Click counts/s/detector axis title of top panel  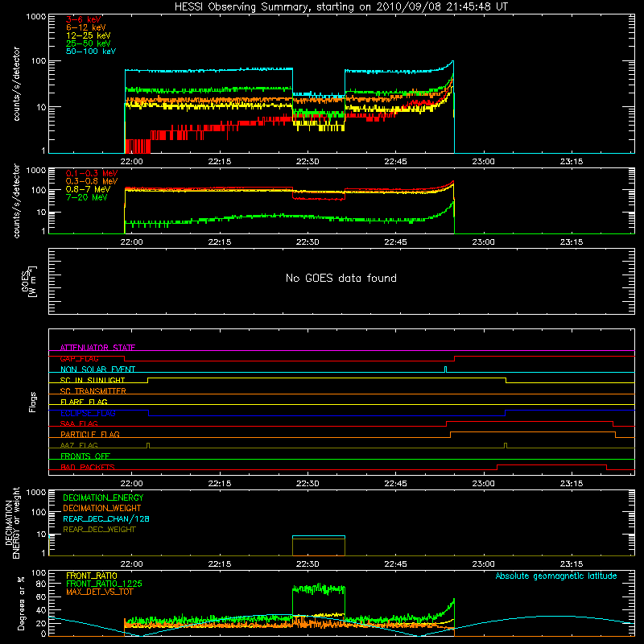[x=16, y=84]
